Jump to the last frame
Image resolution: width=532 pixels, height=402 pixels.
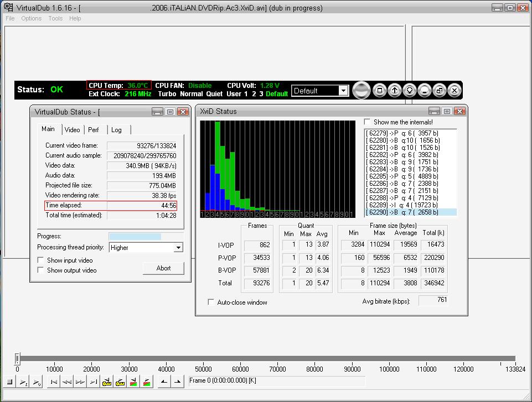coord(94,382)
